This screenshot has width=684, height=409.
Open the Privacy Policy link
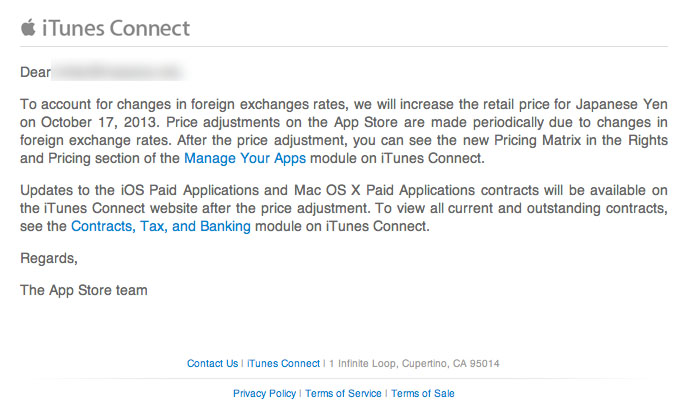coord(264,393)
